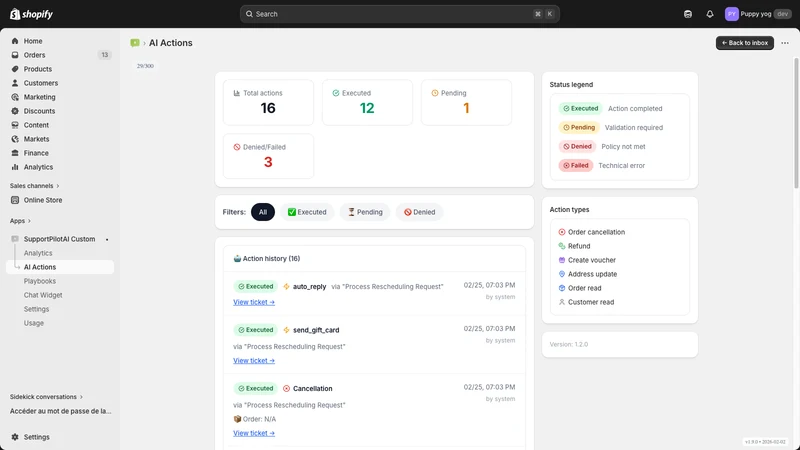Click the Order cancellation icon
Viewport: 800px width, 450px height.
pyautogui.click(x=562, y=232)
